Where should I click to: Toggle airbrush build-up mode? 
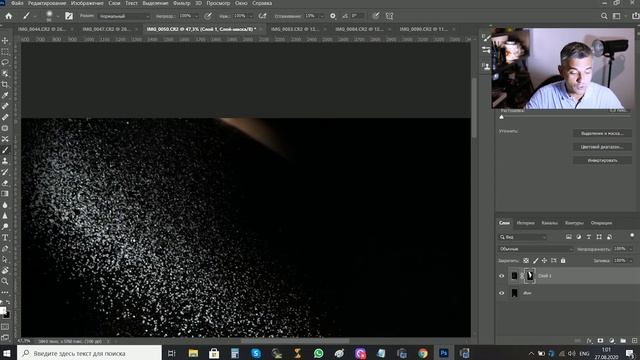(x=262, y=16)
